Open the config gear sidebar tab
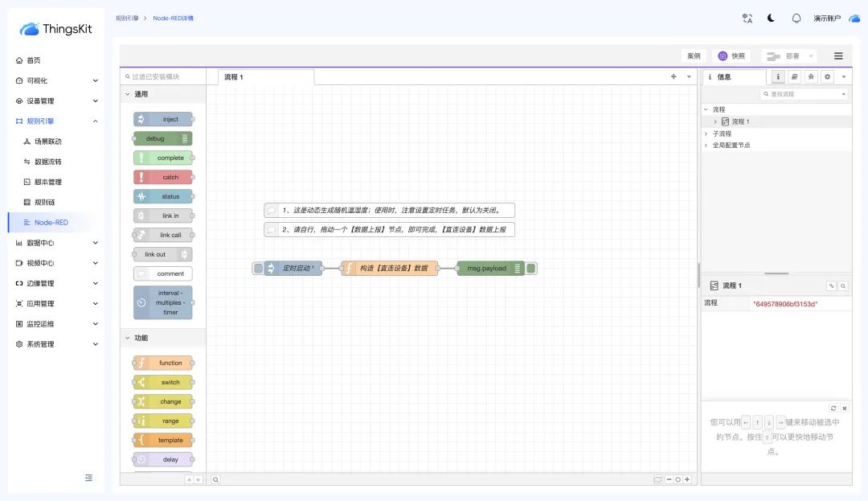The width and height of the screenshot is (868, 501). [x=828, y=77]
